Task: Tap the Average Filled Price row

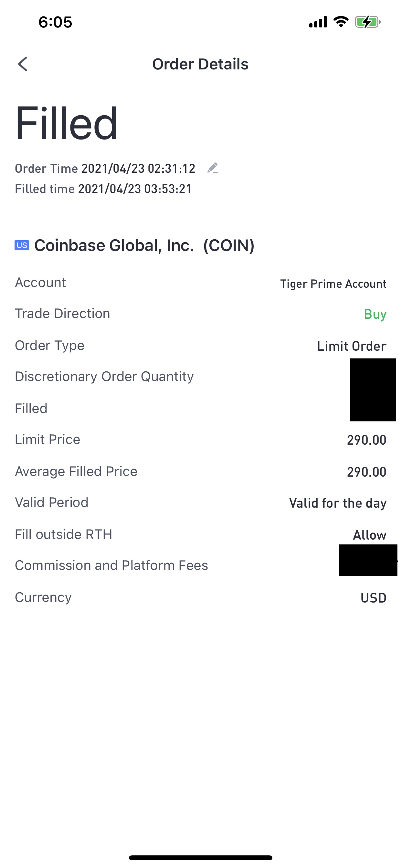Action: coord(200,471)
